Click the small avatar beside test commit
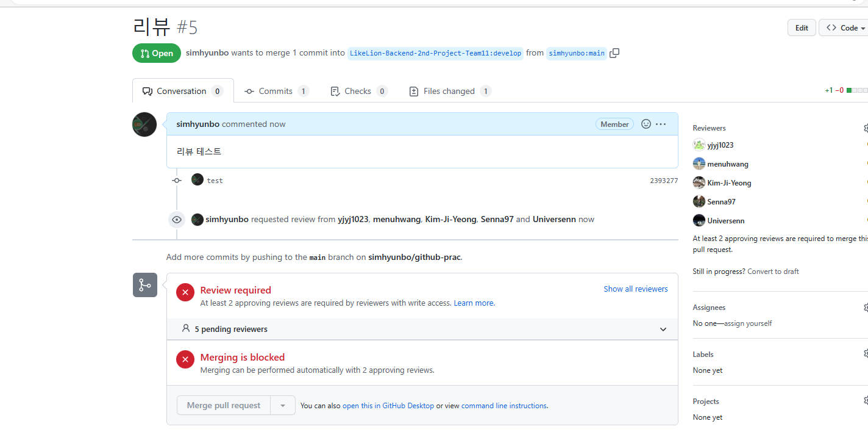This screenshot has width=868, height=432. click(197, 179)
